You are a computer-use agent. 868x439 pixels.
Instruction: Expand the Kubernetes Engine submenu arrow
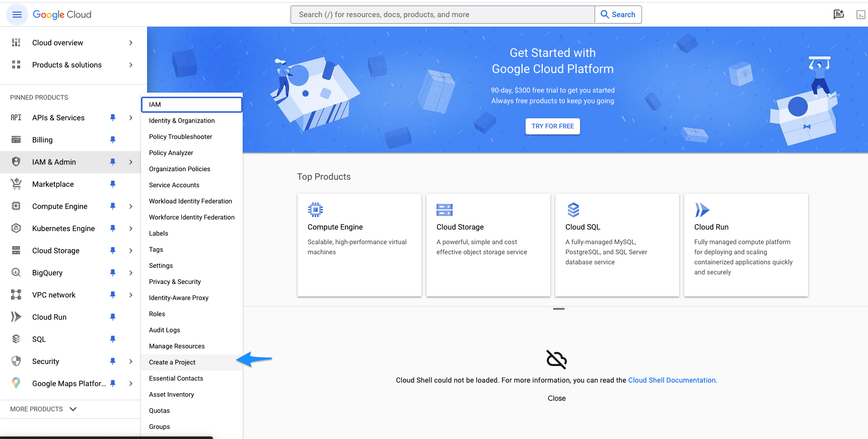point(131,228)
